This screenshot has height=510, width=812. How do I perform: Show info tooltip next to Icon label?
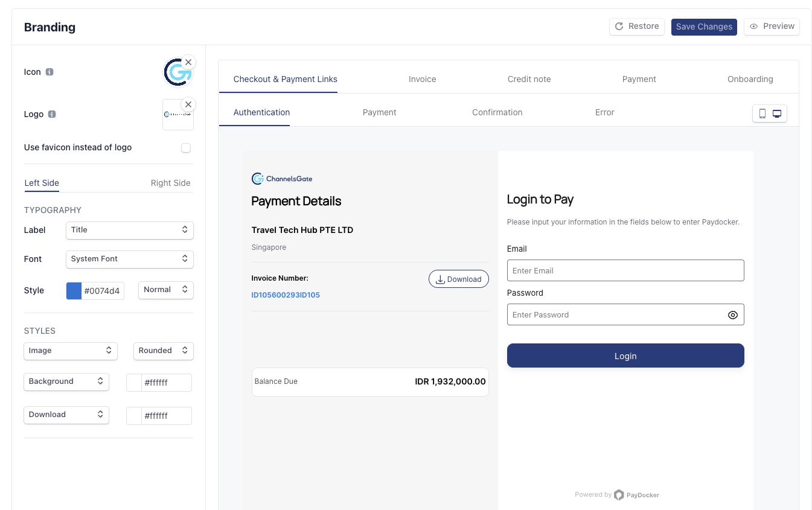(x=50, y=72)
